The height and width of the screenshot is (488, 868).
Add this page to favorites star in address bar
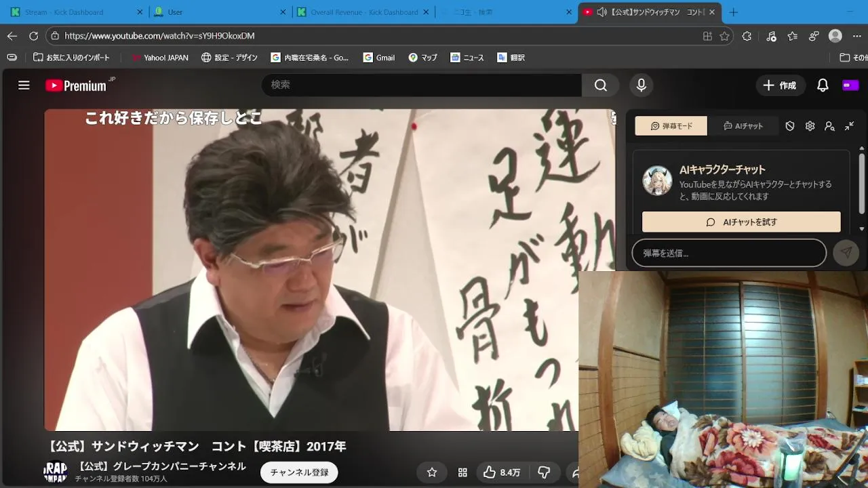tap(724, 36)
